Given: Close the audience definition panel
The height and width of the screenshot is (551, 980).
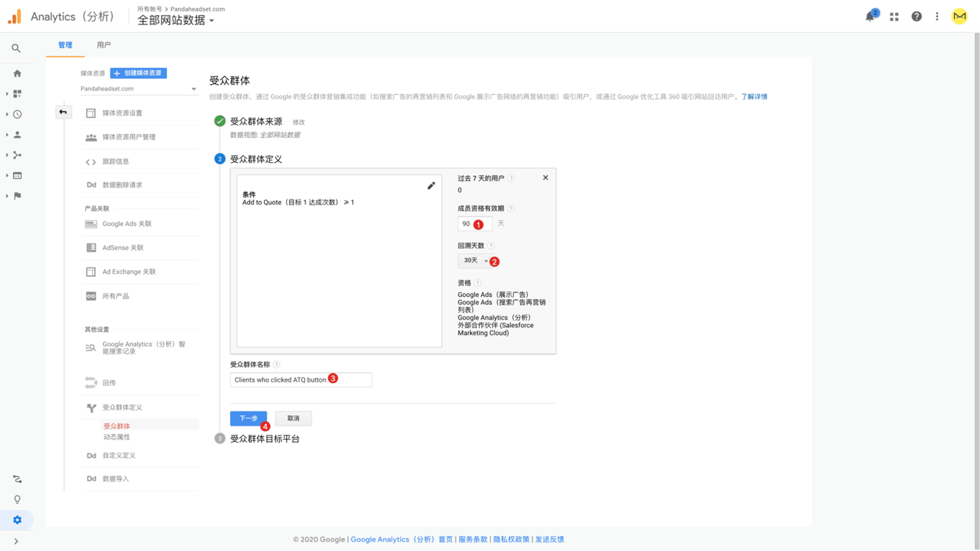Looking at the screenshot, I should click(x=545, y=178).
